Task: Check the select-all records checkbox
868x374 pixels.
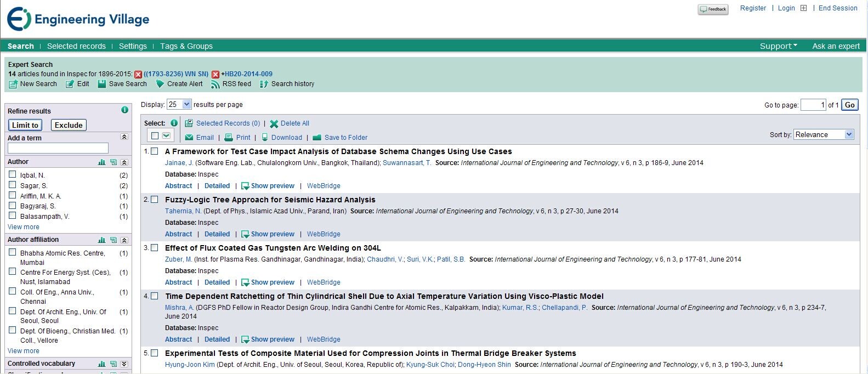Action: [155, 135]
